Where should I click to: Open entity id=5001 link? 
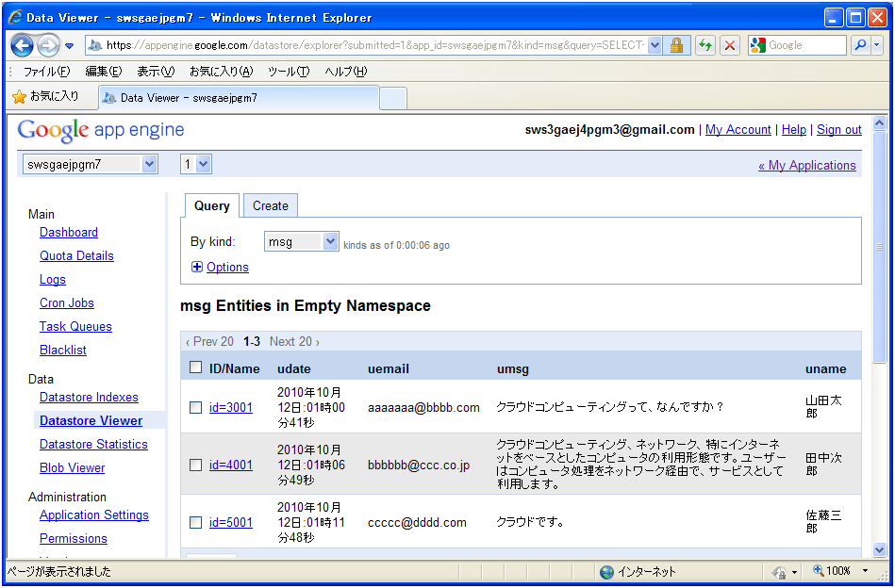pyautogui.click(x=231, y=522)
